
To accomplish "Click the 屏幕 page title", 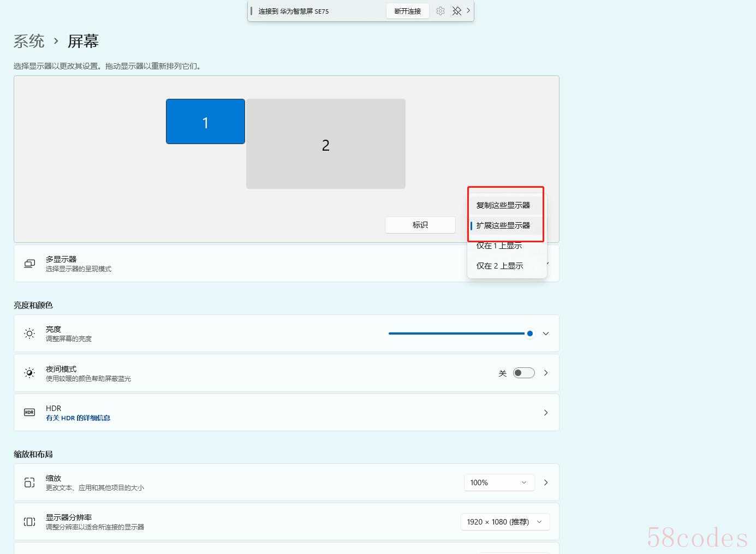I will pos(83,41).
